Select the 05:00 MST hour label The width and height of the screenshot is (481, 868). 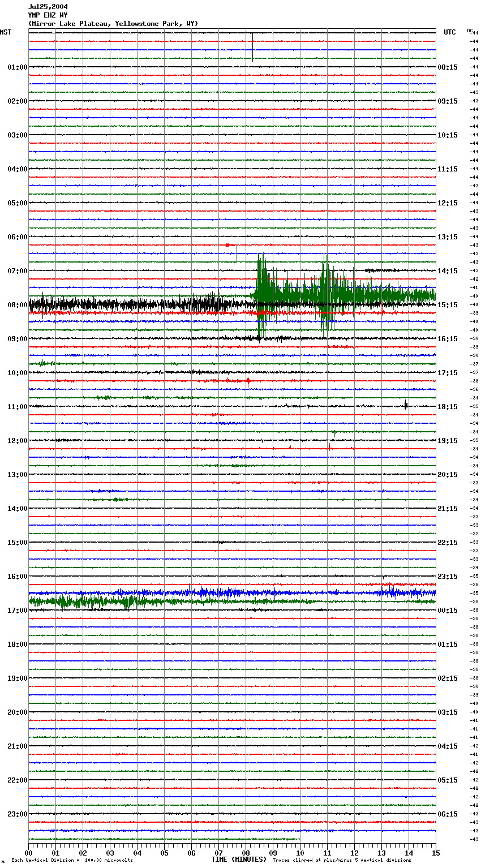coord(18,203)
